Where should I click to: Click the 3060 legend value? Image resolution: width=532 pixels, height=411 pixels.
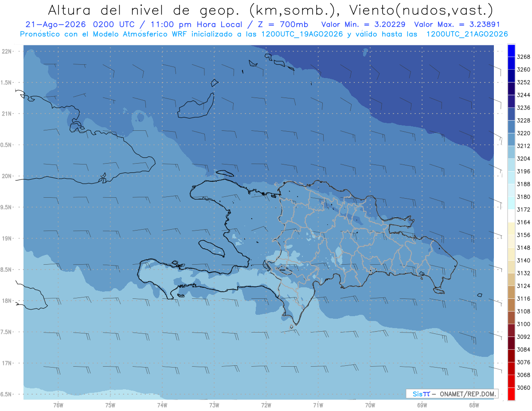coord(524,388)
